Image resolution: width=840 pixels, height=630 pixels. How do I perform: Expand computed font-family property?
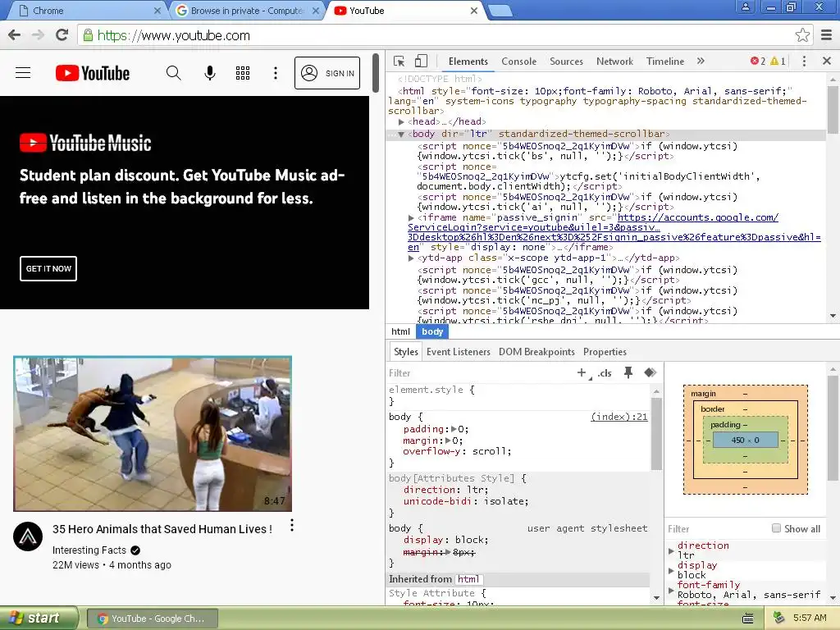tap(671, 591)
